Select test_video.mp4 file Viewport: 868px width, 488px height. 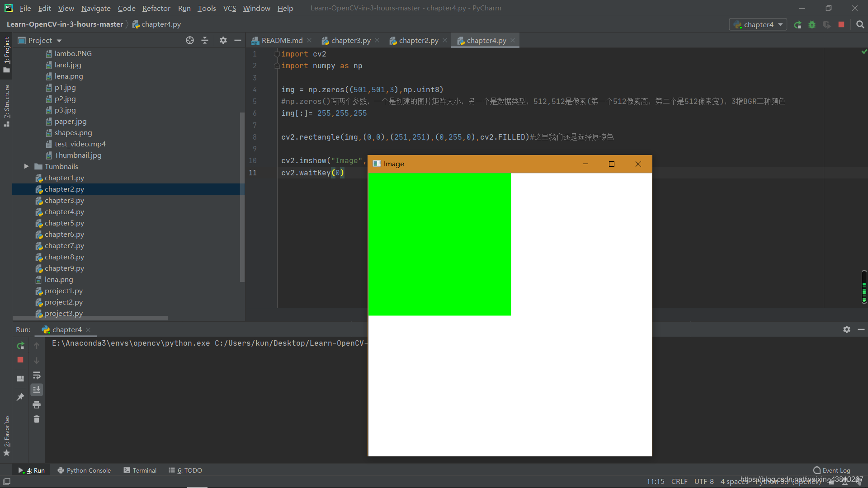point(80,144)
